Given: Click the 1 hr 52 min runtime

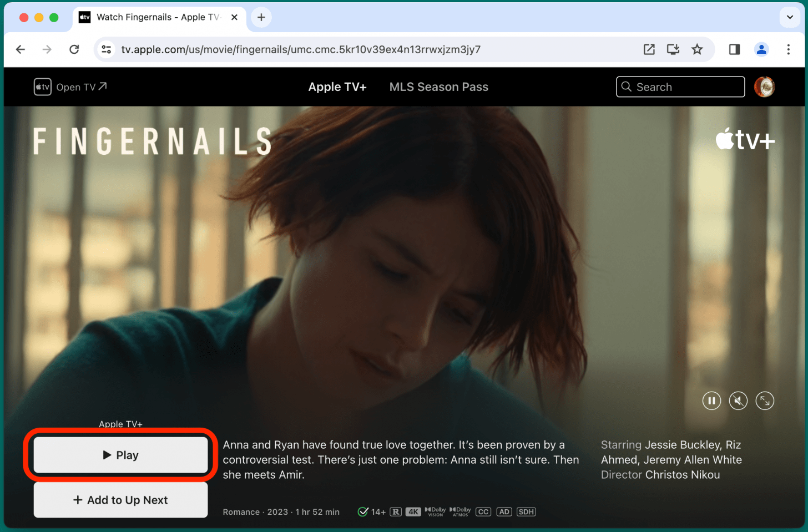Looking at the screenshot, I should [317, 512].
